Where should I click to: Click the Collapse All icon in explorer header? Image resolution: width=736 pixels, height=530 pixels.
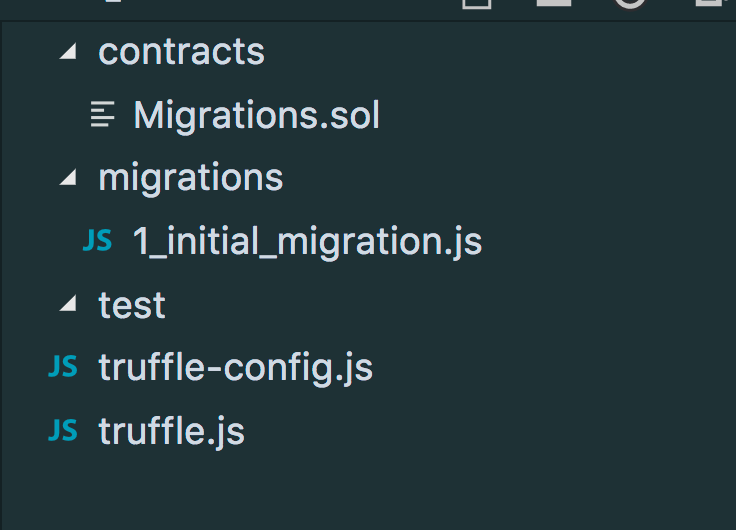coord(708,3)
